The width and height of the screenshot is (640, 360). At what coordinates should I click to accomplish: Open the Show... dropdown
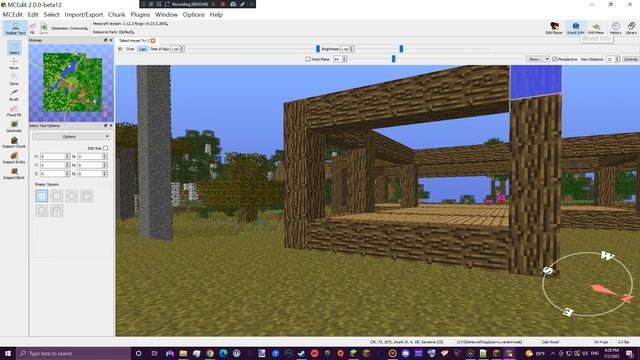pyautogui.click(x=538, y=60)
